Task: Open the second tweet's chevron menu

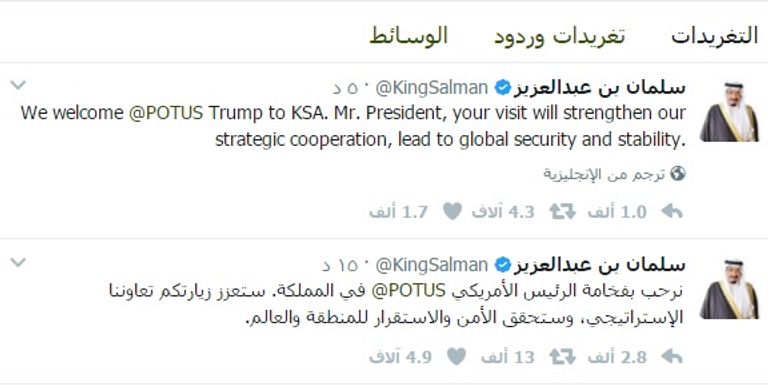Action: click(x=18, y=263)
